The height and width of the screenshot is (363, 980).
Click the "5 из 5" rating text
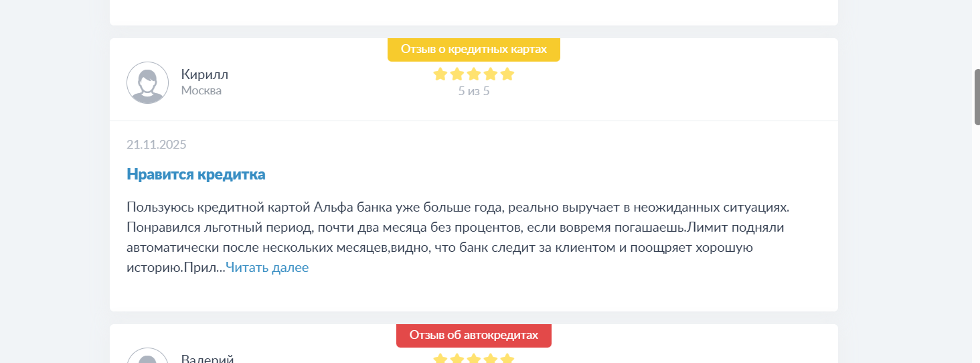click(x=474, y=91)
